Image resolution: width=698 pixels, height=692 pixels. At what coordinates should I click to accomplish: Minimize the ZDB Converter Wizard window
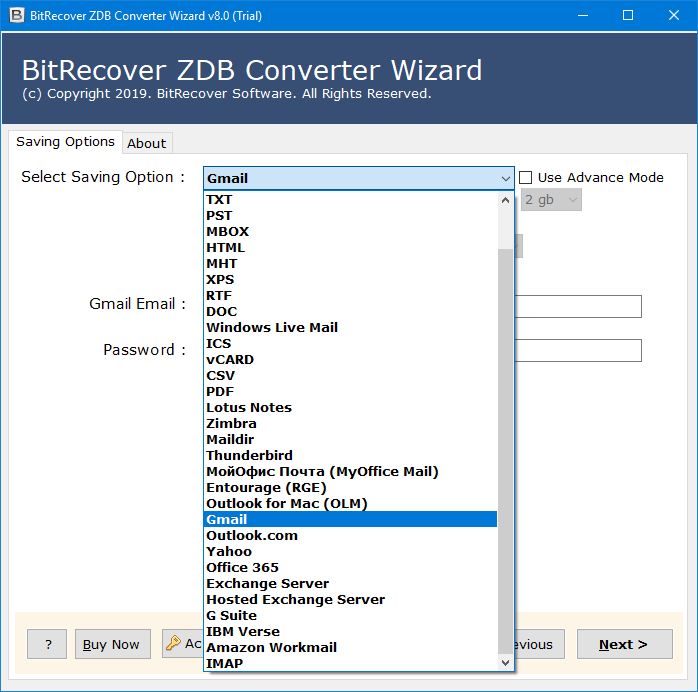pyautogui.click(x=583, y=15)
